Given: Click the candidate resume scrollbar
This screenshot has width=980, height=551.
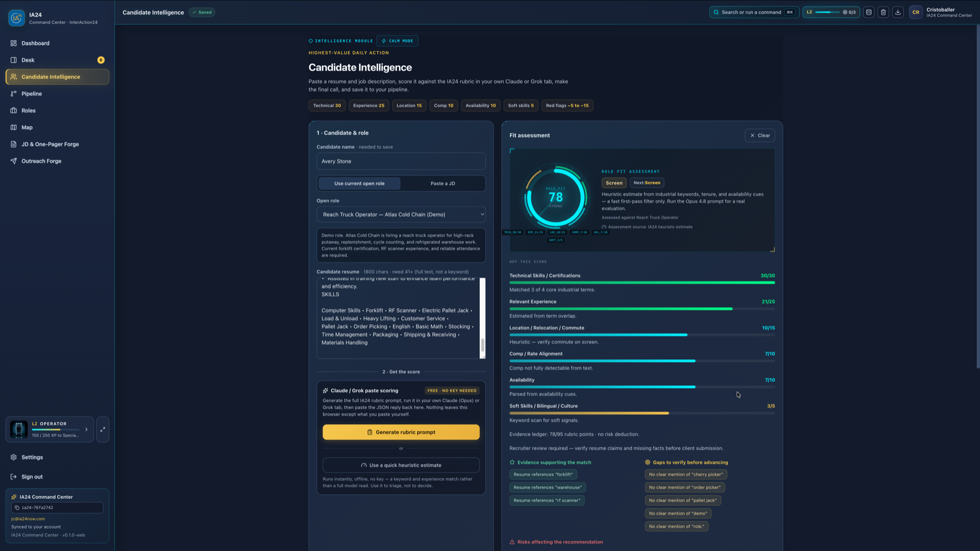Looking at the screenshot, I should click(x=482, y=345).
